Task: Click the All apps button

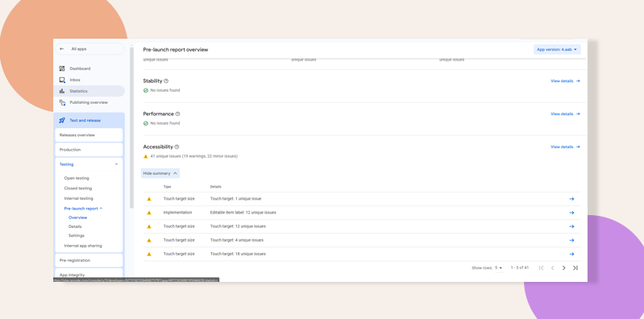Action: 90,49
